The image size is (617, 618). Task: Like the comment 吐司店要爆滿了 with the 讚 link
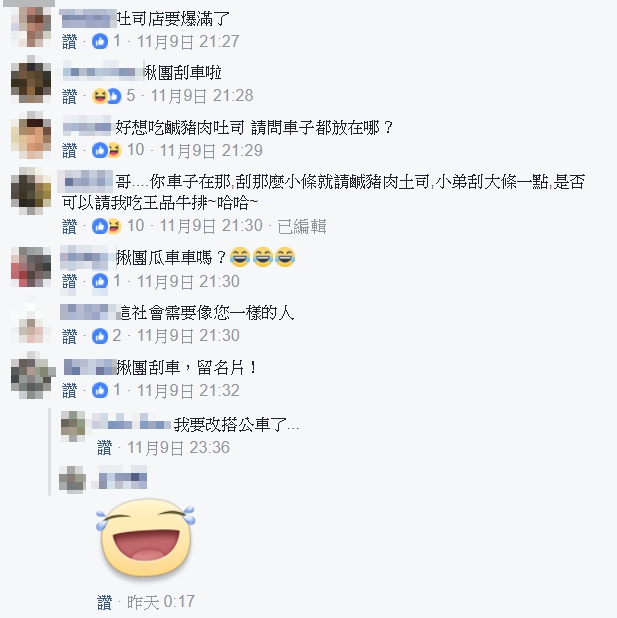click(x=69, y=42)
